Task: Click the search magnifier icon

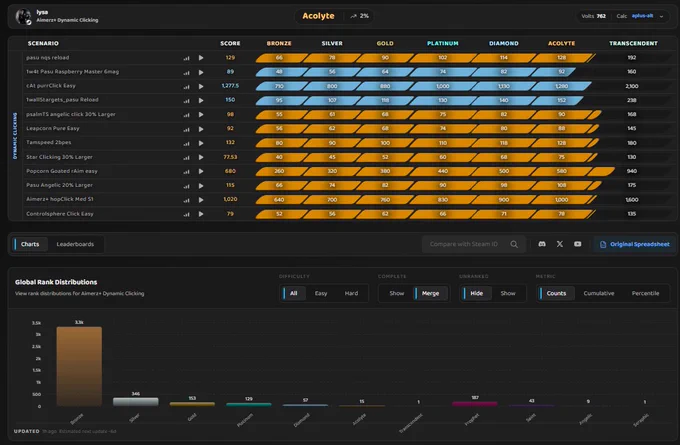Action: click(514, 244)
